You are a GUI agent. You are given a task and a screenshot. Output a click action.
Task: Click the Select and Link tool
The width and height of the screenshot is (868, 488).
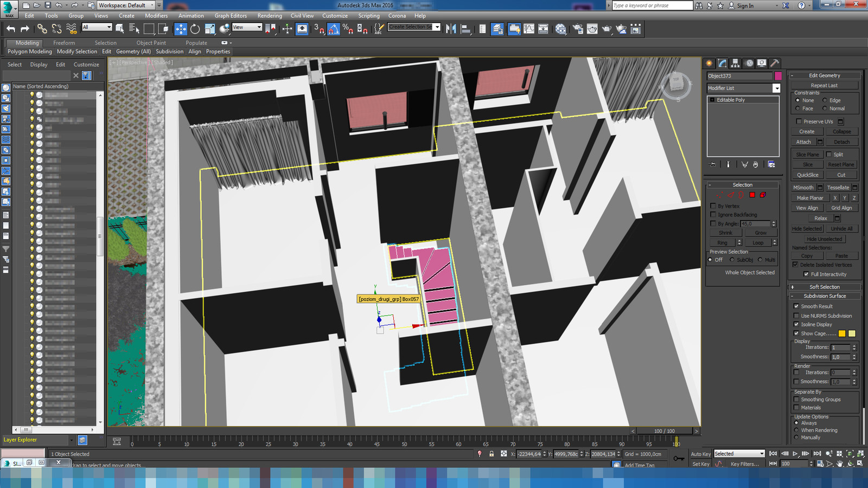(x=42, y=29)
